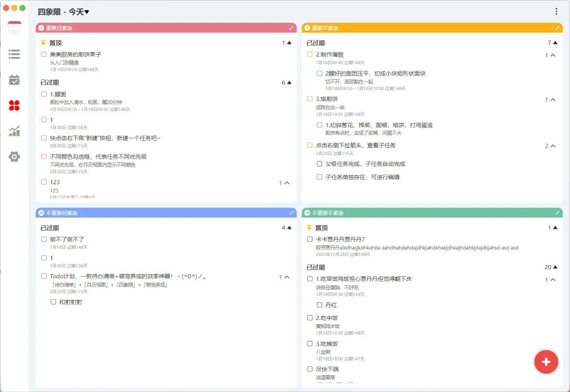Check off the 美美厨房的煎饼果子 task

[x=43, y=53]
